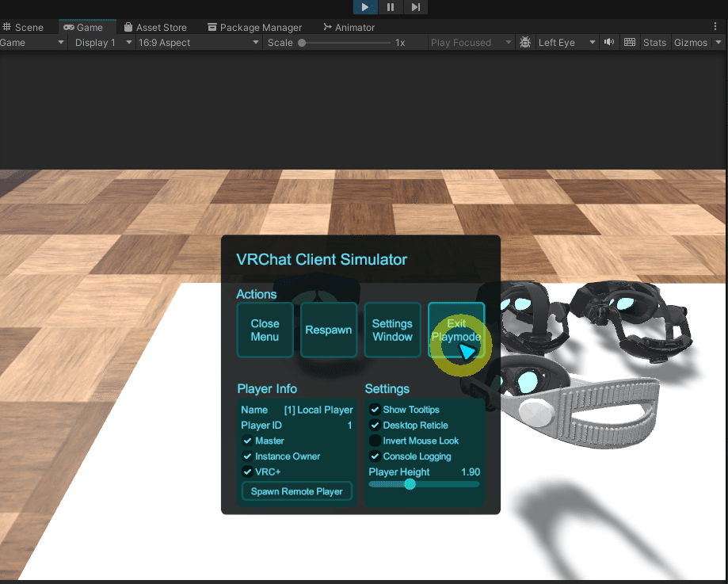Toggle the Gizmos button
728x584 pixels.
(x=691, y=43)
